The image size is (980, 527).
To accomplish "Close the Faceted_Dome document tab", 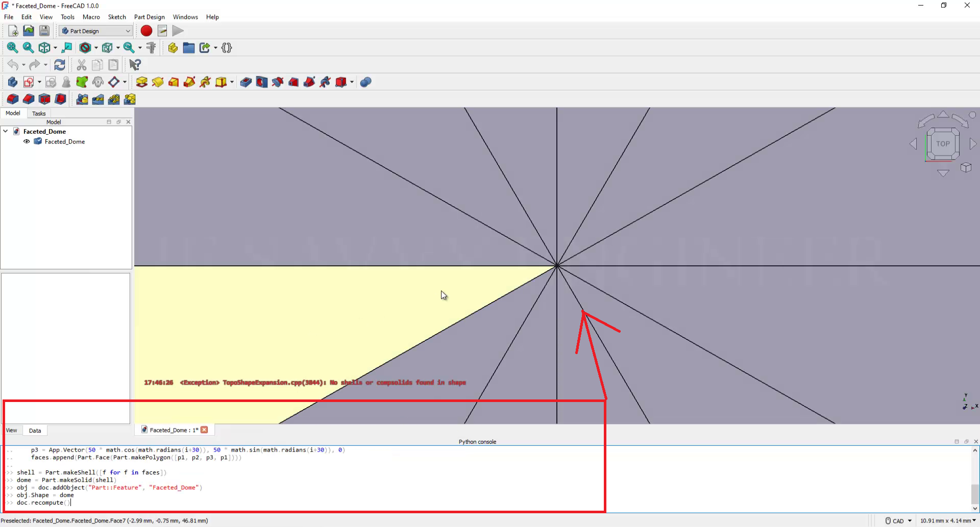I will (204, 430).
